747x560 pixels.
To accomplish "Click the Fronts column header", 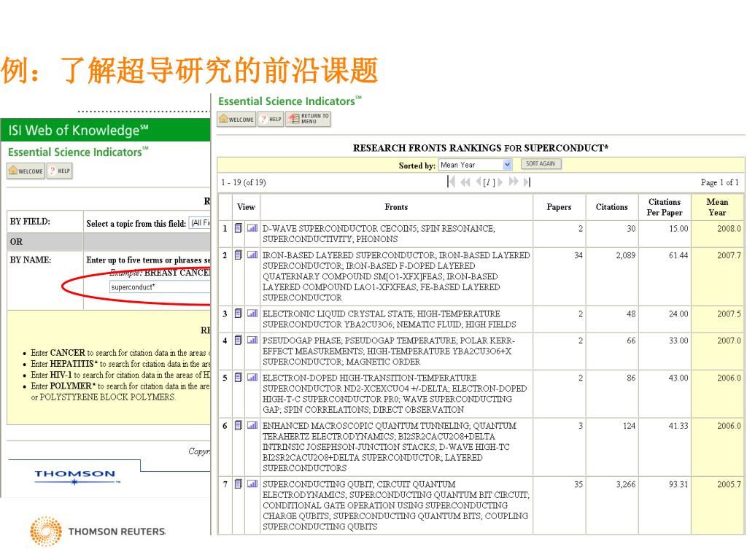I will (x=396, y=207).
